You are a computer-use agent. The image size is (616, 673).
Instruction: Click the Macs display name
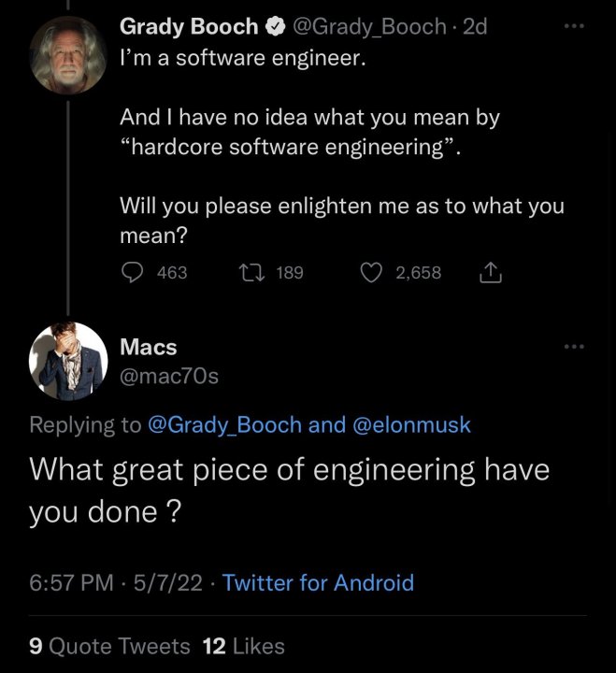149,347
